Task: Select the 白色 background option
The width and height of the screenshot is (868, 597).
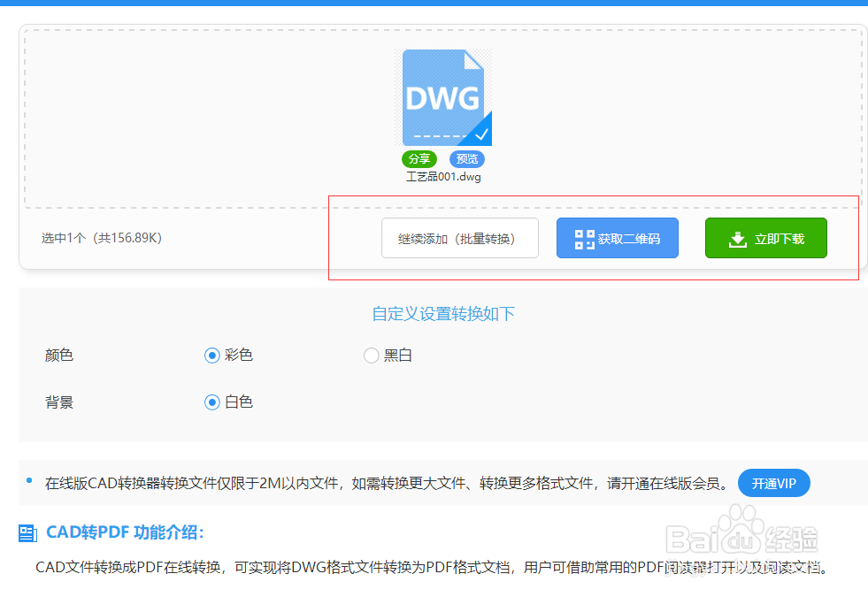Action: [211, 402]
